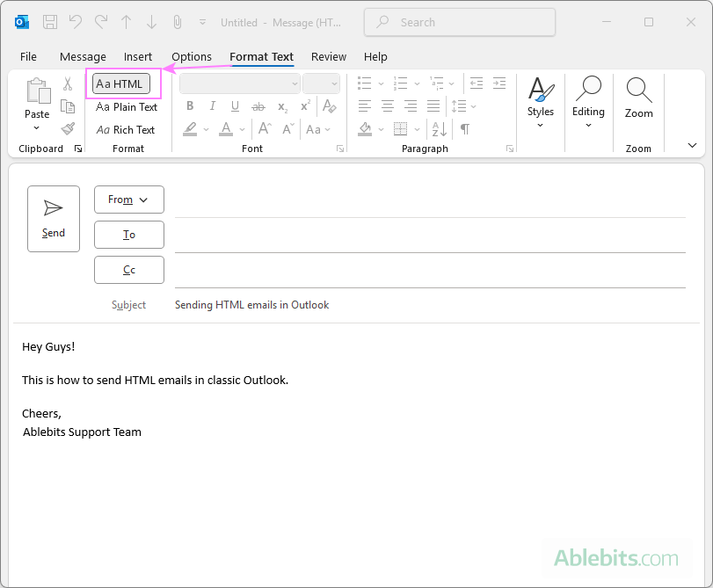Screen dimensions: 713x588
Task: Attach a file using paperclip icon
Action: point(178,22)
